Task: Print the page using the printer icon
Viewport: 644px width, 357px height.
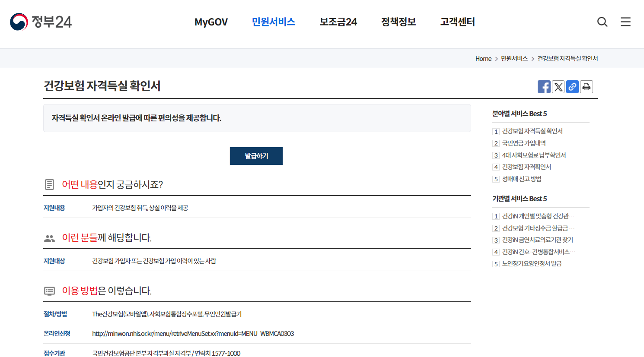Action: pos(586,86)
